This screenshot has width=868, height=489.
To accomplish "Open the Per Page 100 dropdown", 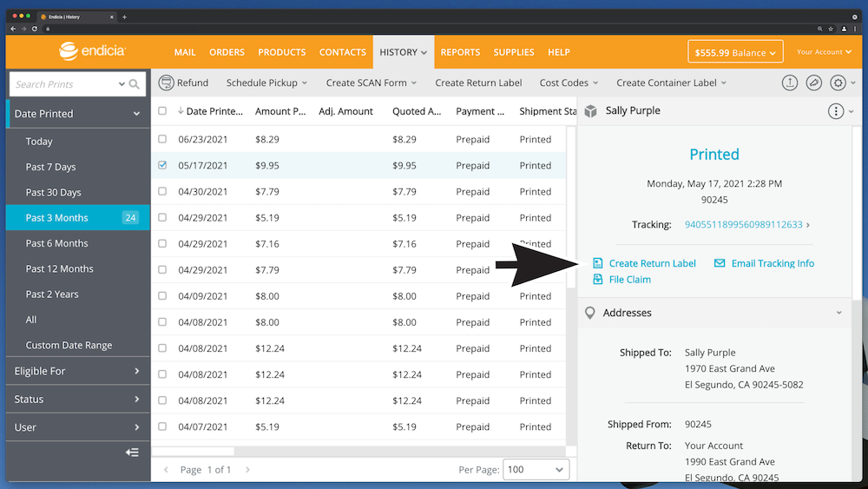I will click(x=536, y=470).
